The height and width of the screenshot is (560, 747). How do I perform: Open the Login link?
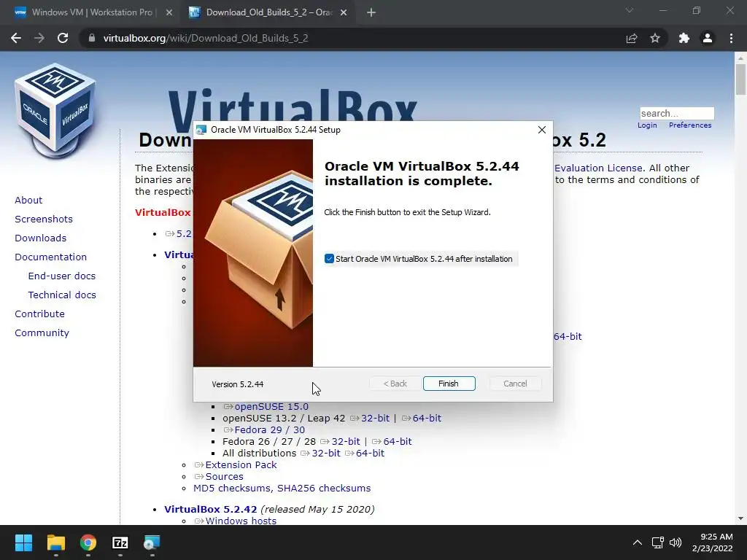coord(647,125)
